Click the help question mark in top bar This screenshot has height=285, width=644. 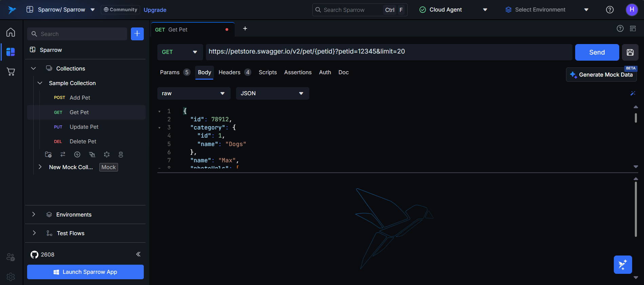click(x=609, y=10)
